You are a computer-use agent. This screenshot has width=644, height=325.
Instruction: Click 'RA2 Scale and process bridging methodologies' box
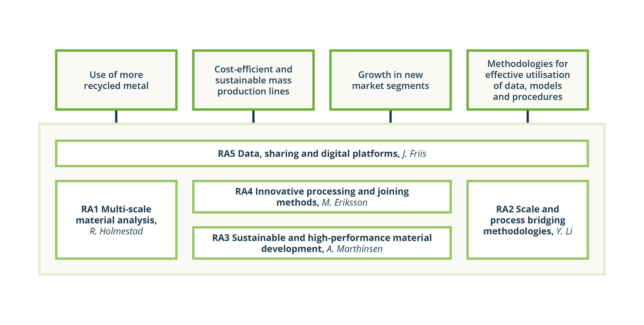tap(527, 220)
